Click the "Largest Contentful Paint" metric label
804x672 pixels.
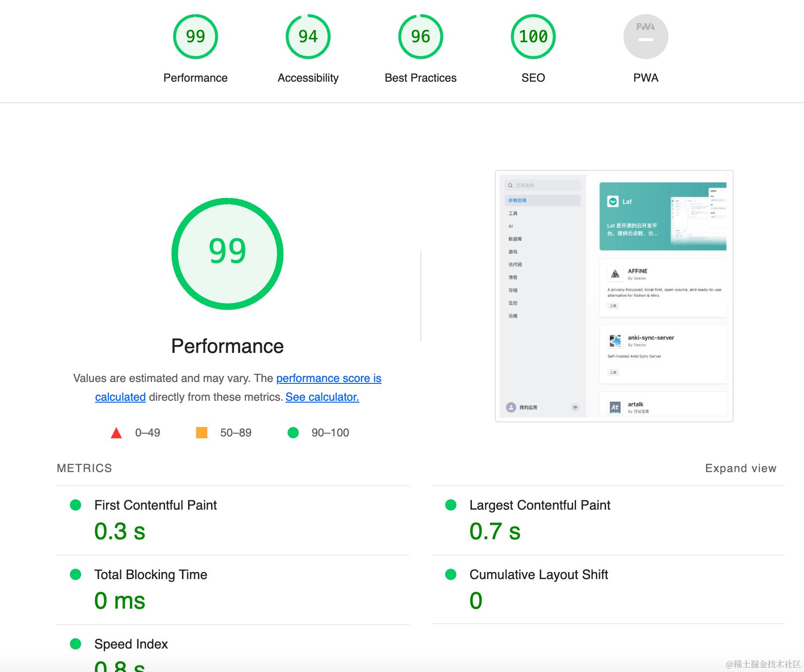click(540, 505)
